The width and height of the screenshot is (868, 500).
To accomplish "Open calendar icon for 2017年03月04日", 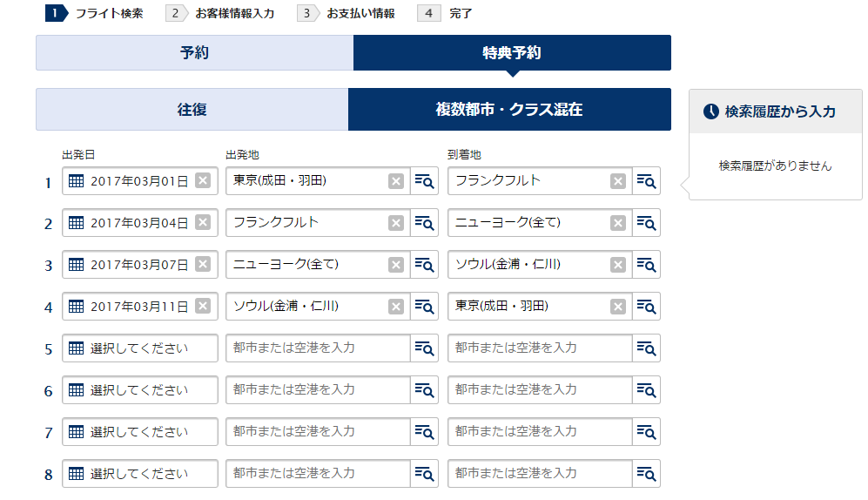I will (x=76, y=223).
